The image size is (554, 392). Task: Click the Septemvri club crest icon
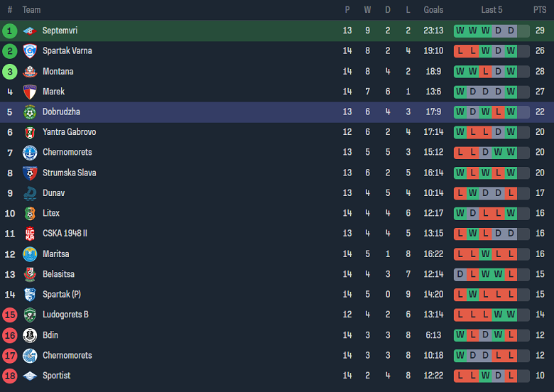(x=29, y=31)
